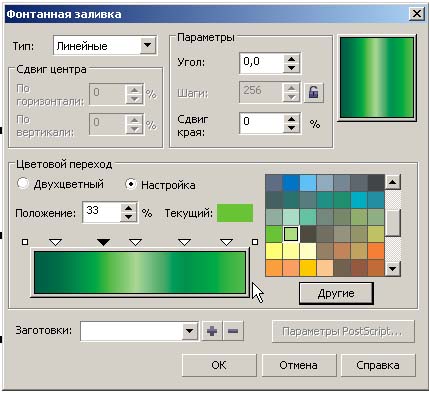
Task: Increase Сдвиг края with the up arrow
Action: pyautogui.click(x=292, y=119)
